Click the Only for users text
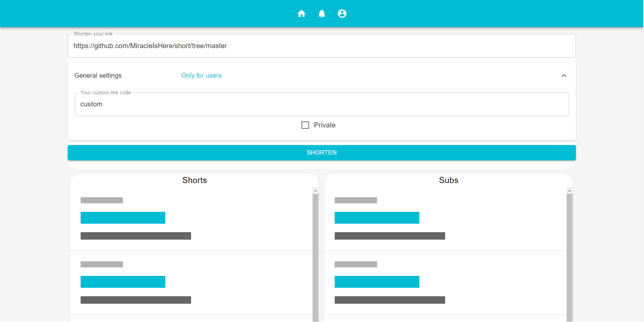The height and width of the screenshot is (322, 644). pos(201,76)
